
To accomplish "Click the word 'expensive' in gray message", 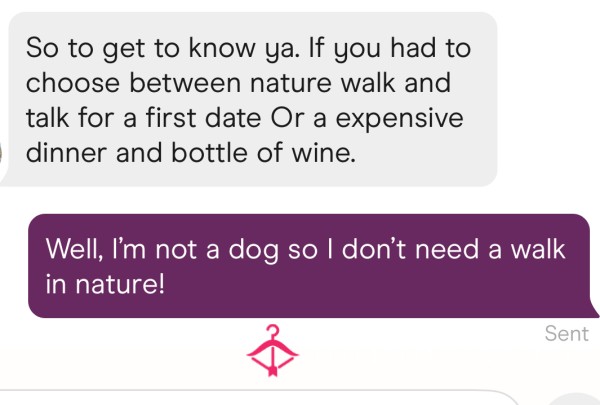I will coord(399,118).
